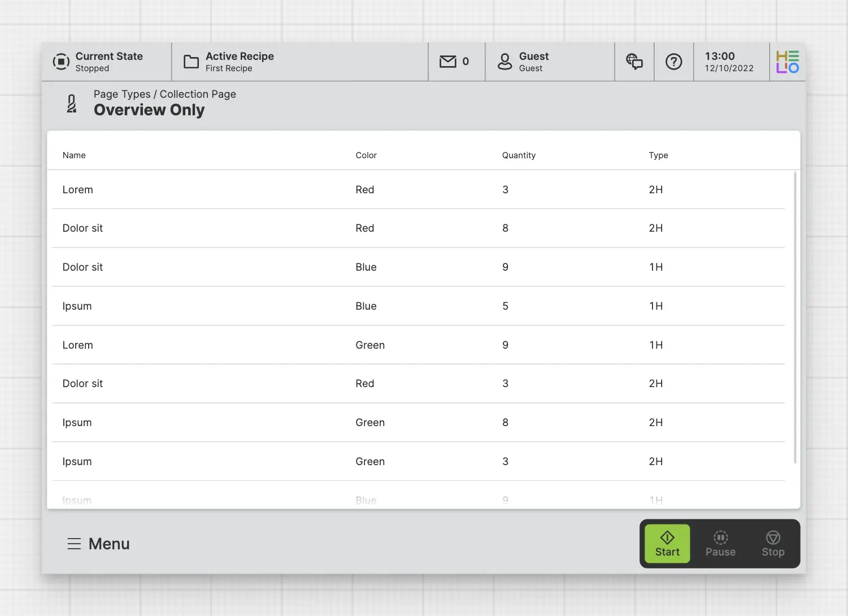The height and width of the screenshot is (616, 848).
Task: Click the table's vertical scrollbar
Action: click(795, 316)
